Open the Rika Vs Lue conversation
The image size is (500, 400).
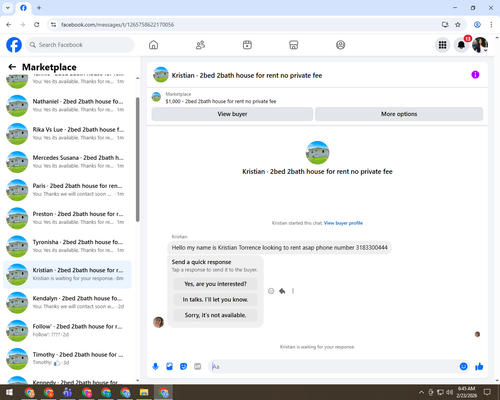(68, 134)
